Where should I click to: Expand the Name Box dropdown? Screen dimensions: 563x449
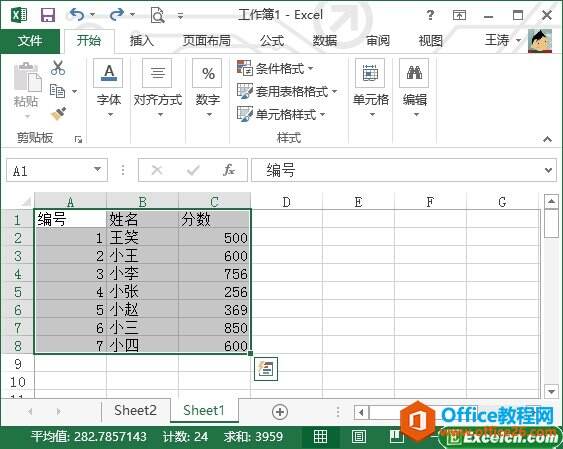click(97, 169)
